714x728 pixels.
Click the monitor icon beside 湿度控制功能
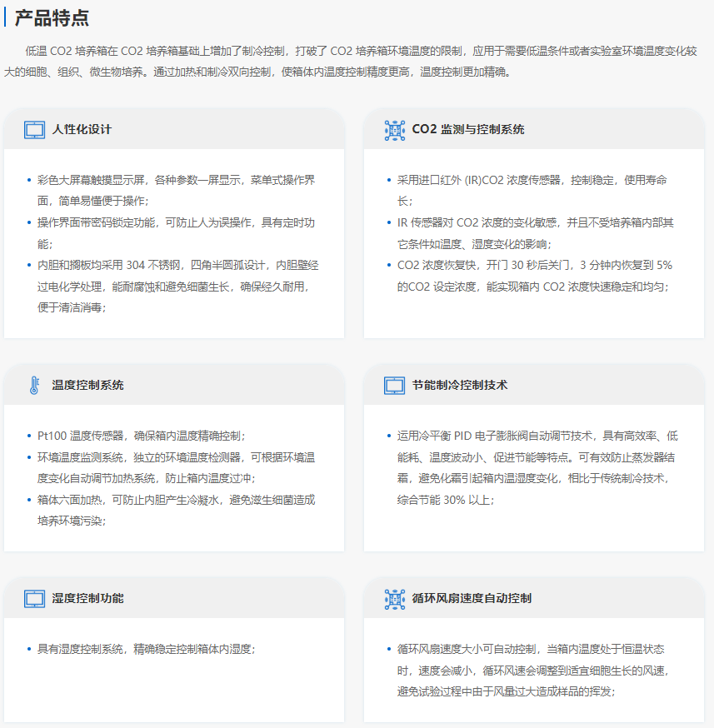click(x=34, y=599)
